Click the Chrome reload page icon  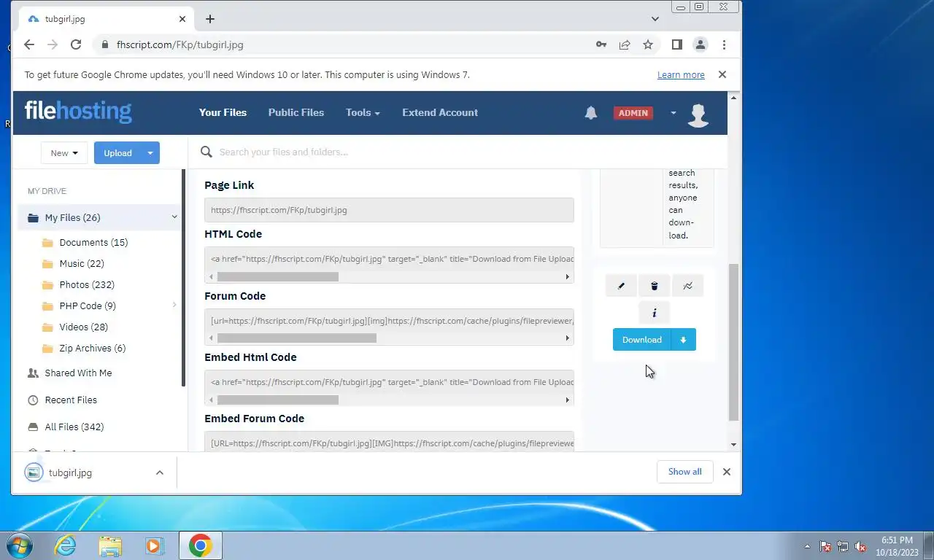tap(76, 44)
